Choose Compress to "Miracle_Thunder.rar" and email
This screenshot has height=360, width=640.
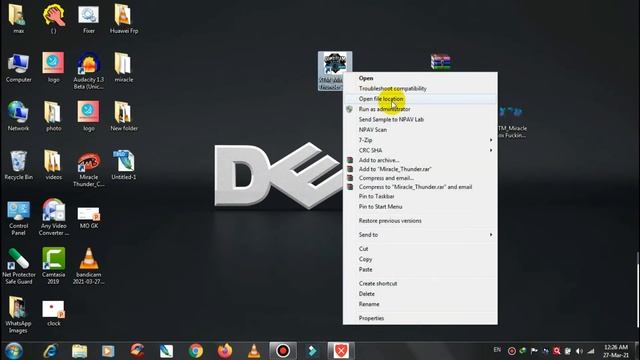tap(420, 187)
